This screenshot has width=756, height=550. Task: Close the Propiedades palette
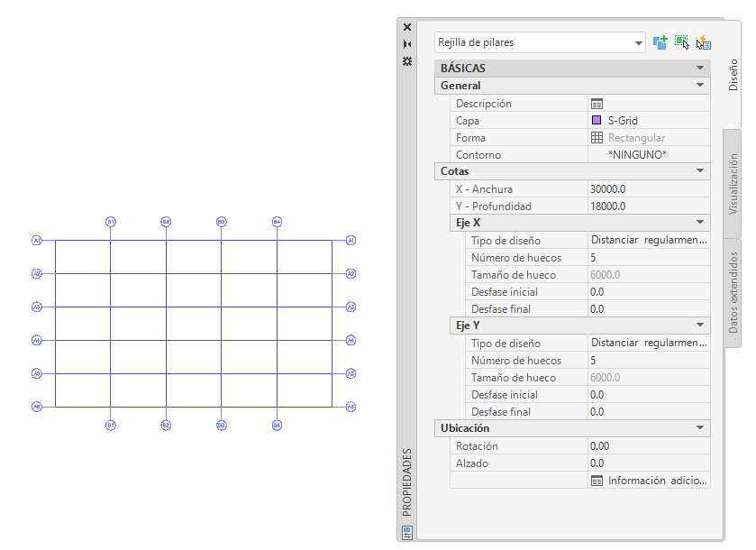pyautogui.click(x=407, y=27)
